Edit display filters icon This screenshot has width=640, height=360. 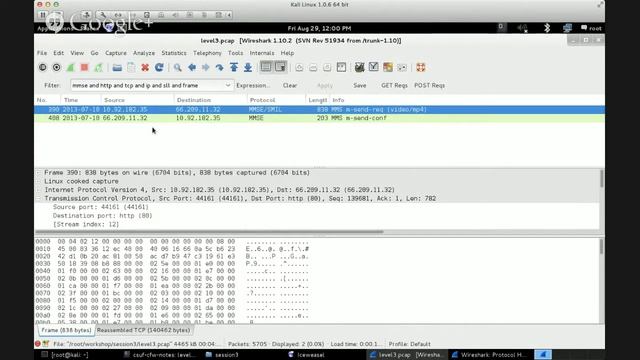(x=373, y=67)
